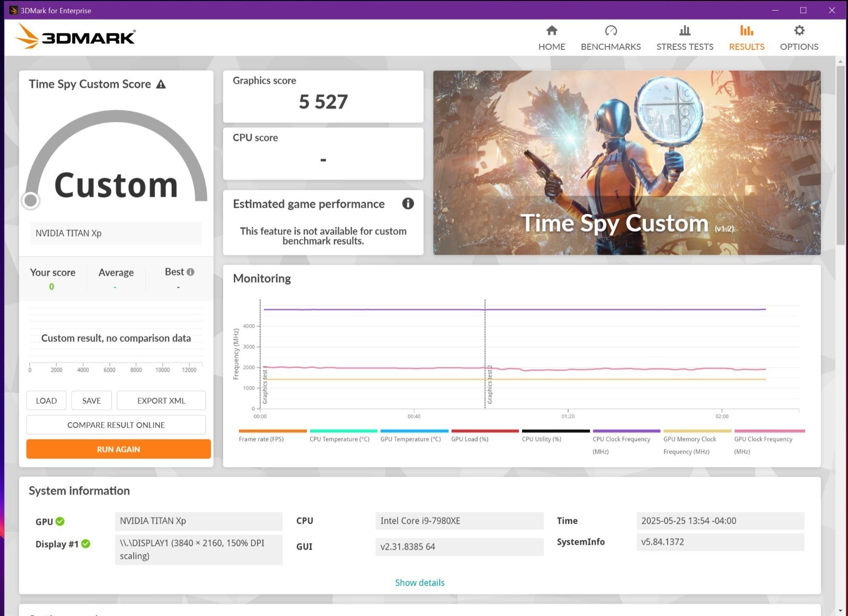Image resolution: width=848 pixels, height=616 pixels.
Task: Click the Graphics score value 5 527
Action: click(x=323, y=102)
